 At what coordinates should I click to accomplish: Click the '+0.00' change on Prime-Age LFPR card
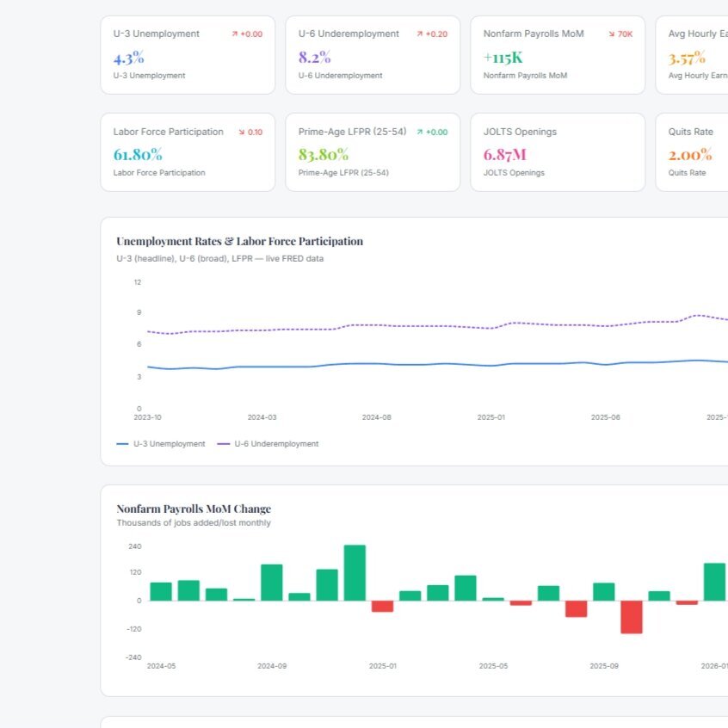click(436, 132)
